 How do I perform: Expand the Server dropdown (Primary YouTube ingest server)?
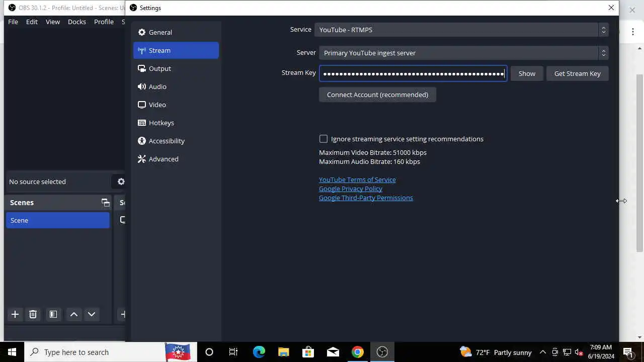[463, 53]
